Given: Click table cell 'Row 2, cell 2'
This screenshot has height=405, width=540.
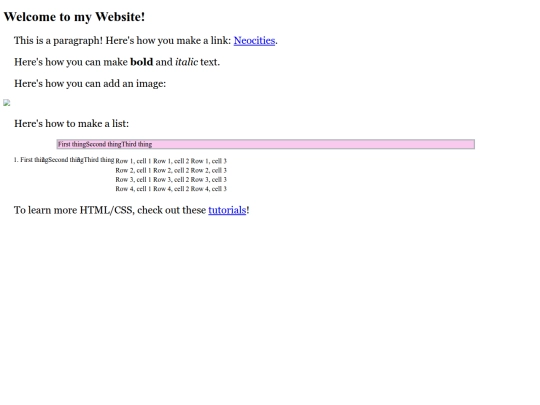Looking at the screenshot, I should click(171, 170).
